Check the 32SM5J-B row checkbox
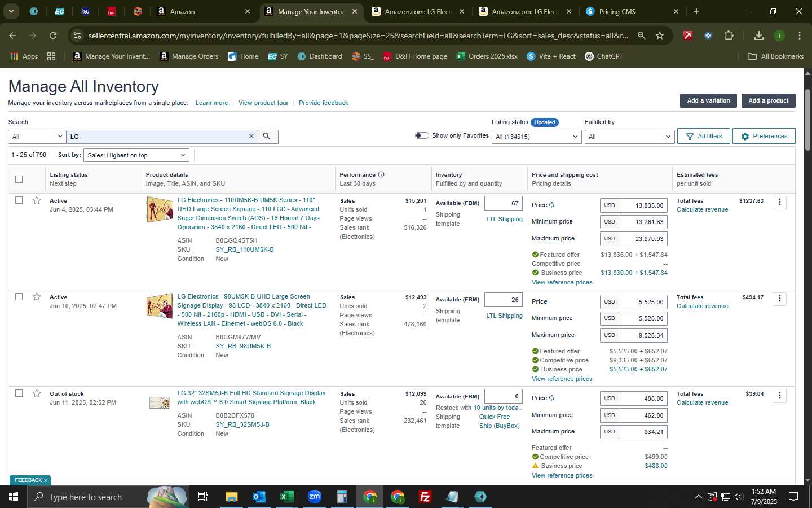This screenshot has height=508, width=812. 19,393
